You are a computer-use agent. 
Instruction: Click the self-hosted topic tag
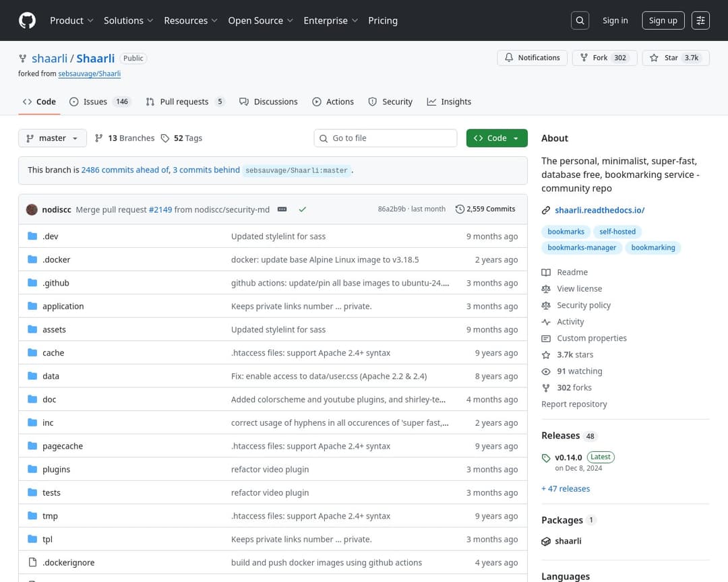(x=617, y=232)
